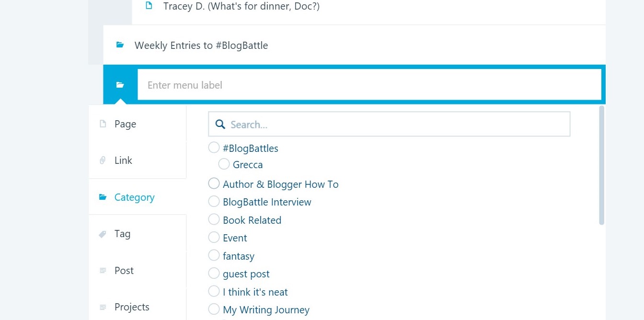
Task: Pick the guest post category radio
Action: (x=214, y=274)
